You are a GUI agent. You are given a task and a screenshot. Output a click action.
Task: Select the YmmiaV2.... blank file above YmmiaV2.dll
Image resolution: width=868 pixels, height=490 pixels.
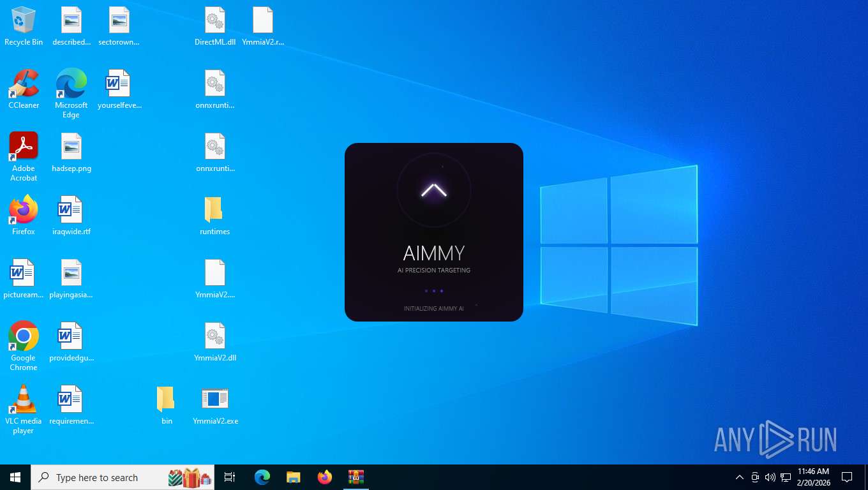pyautogui.click(x=215, y=279)
